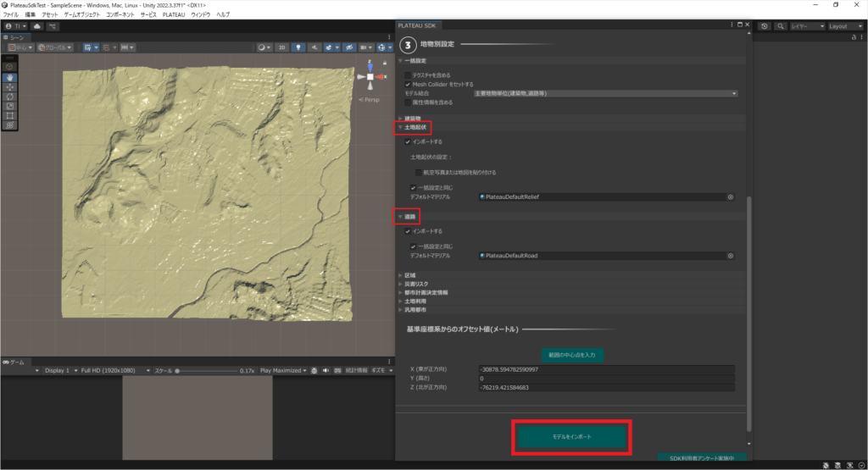Open the Full HD (1920x1080) resolution dropdown

(115, 370)
